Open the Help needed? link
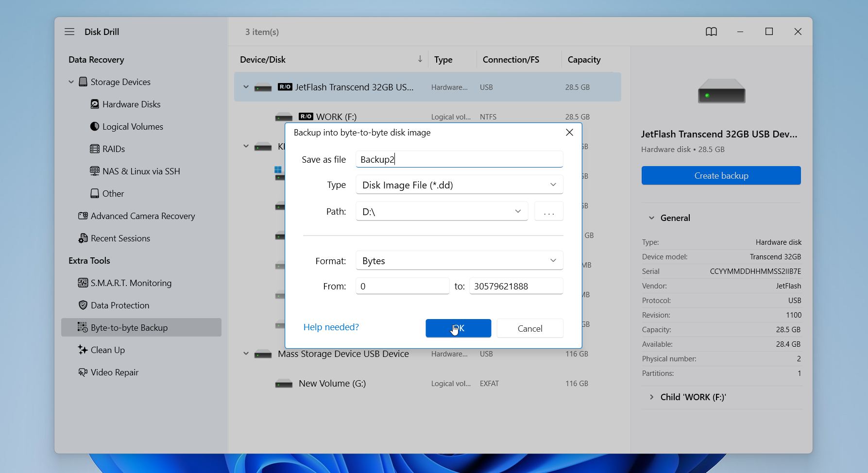Viewport: 868px width, 473px height. point(331,327)
